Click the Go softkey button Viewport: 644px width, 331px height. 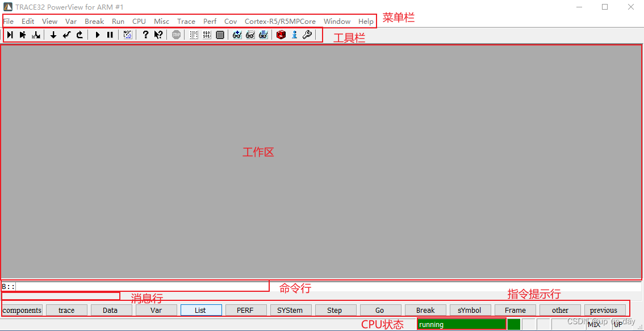(380, 310)
